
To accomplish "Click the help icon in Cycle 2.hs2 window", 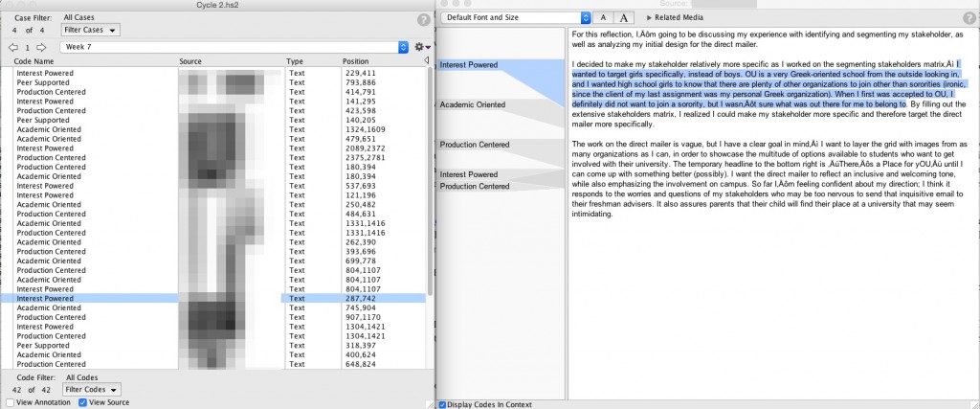I will (x=424, y=19).
